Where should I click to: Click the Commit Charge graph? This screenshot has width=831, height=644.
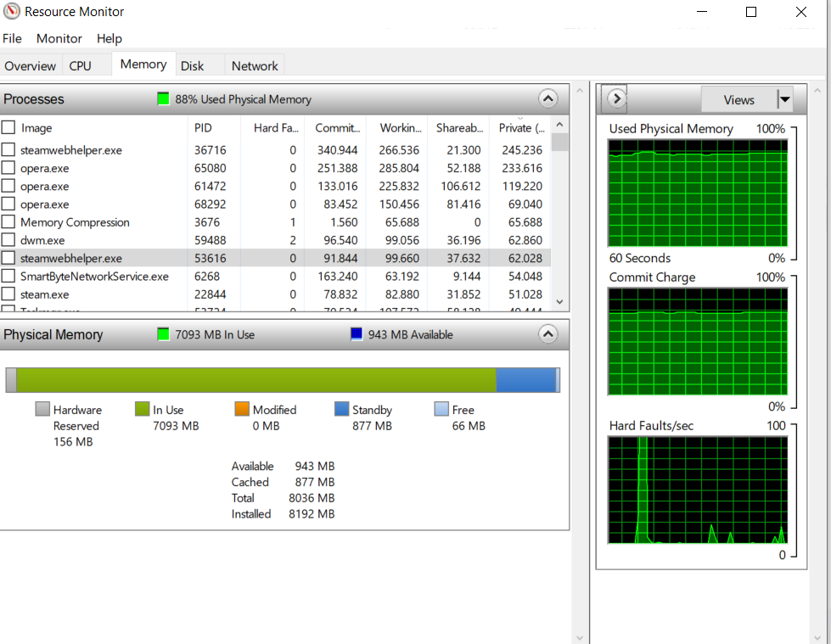(x=698, y=342)
